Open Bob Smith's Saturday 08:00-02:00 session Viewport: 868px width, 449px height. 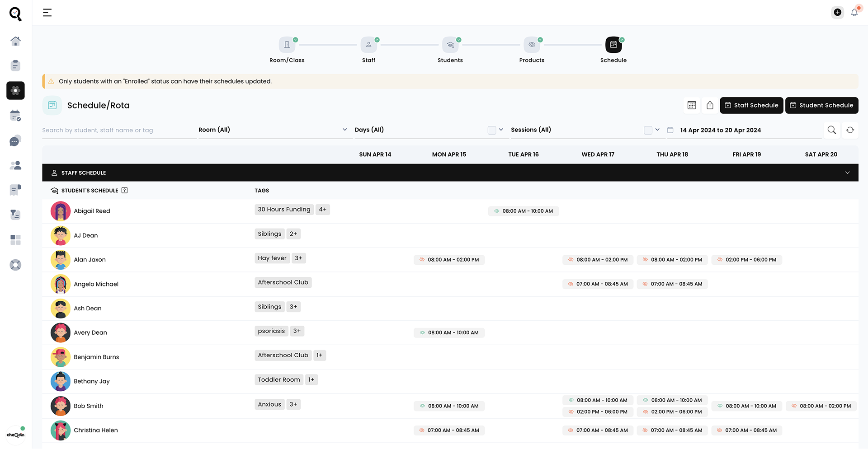click(821, 406)
